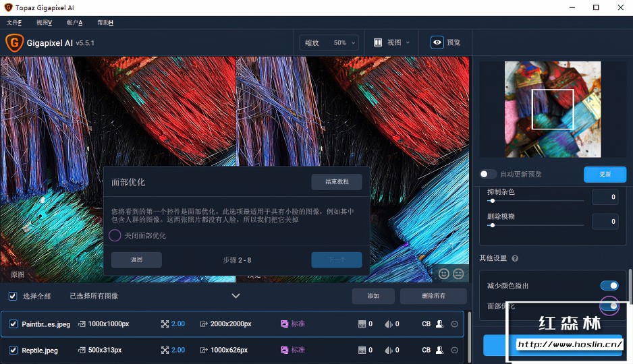Viewport: 633px width, 364px height.
Task: Click input size icon in Paintbr...es.jpeg row
Action: 82,324
